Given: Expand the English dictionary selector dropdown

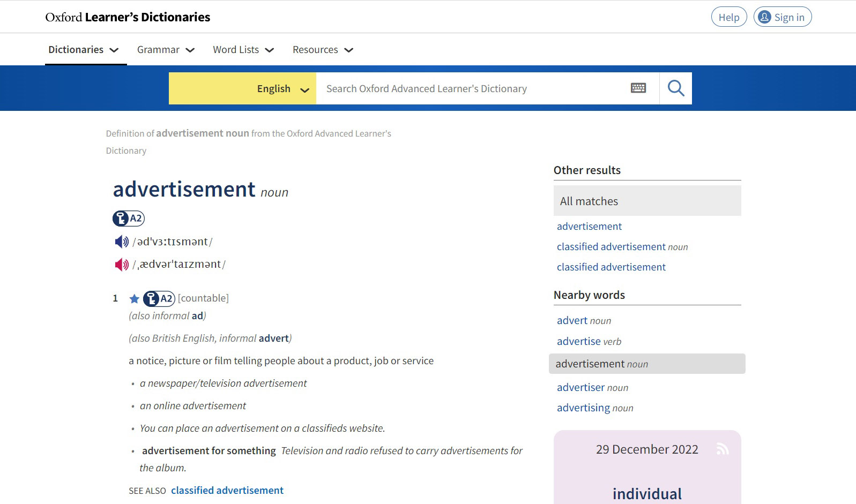Looking at the screenshot, I should (242, 88).
